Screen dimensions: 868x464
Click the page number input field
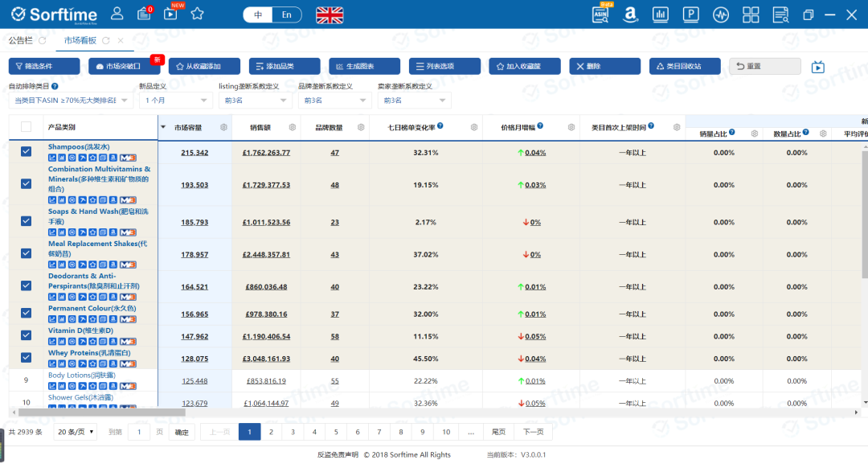tap(139, 432)
